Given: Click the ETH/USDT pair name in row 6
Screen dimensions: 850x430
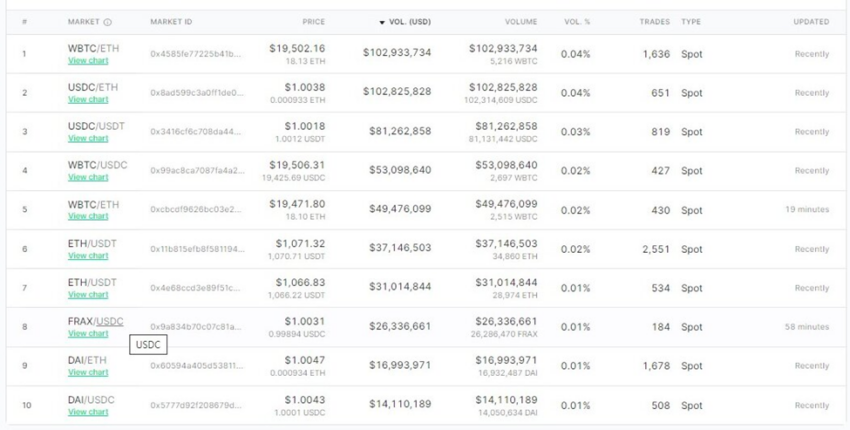Looking at the screenshot, I should (x=92, y=244).
